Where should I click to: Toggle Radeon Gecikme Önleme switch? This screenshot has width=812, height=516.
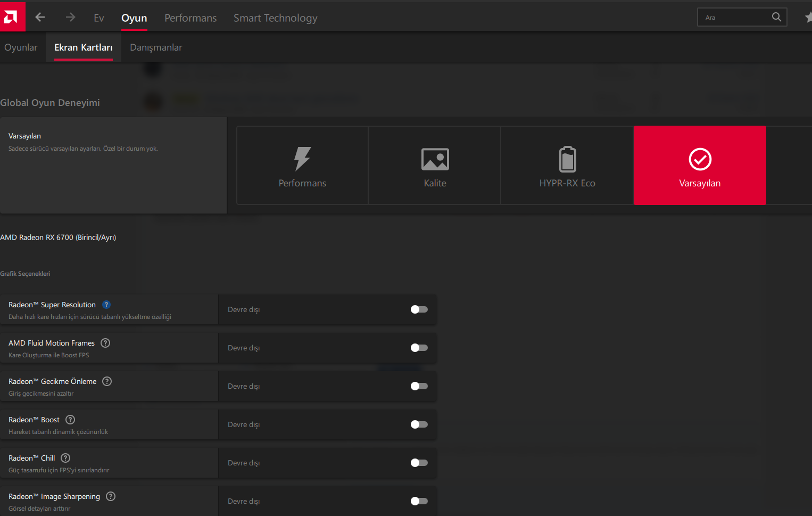(x=419, y=386)
